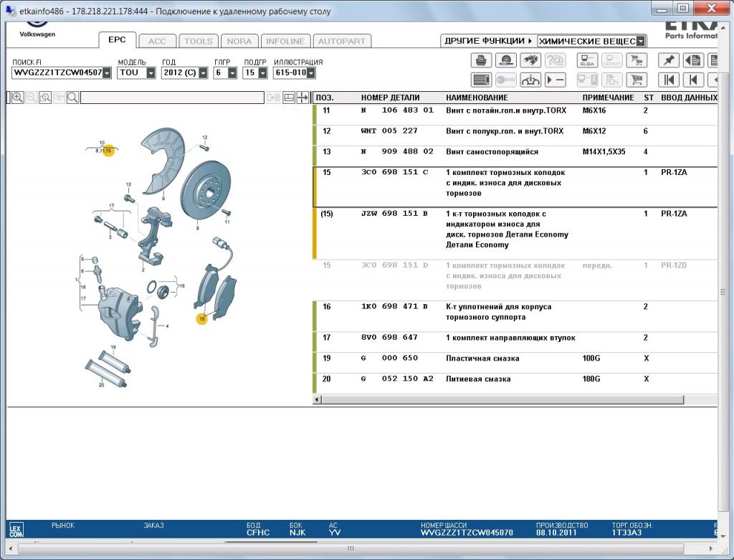Click the page-with-left-arrow icon

click(x=694, y=60)
